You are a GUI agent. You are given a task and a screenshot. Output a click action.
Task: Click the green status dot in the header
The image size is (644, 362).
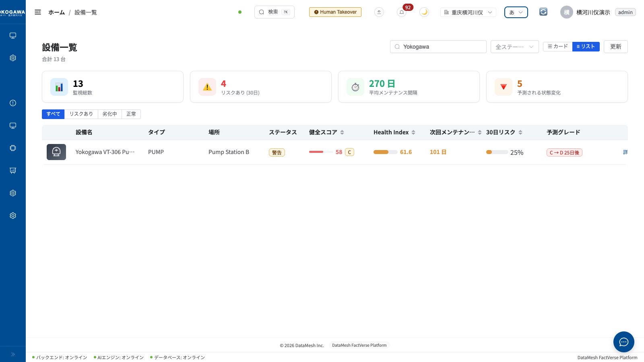[x=240, y=12]
